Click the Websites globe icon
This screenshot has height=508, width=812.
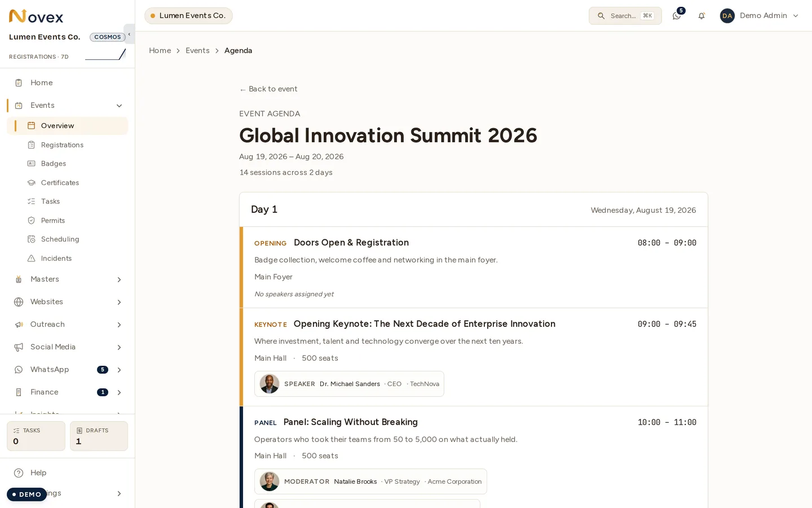click(19, 302)
